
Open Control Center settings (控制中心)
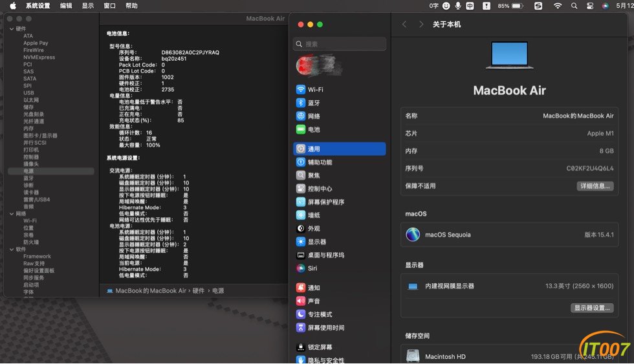(339, 189)
